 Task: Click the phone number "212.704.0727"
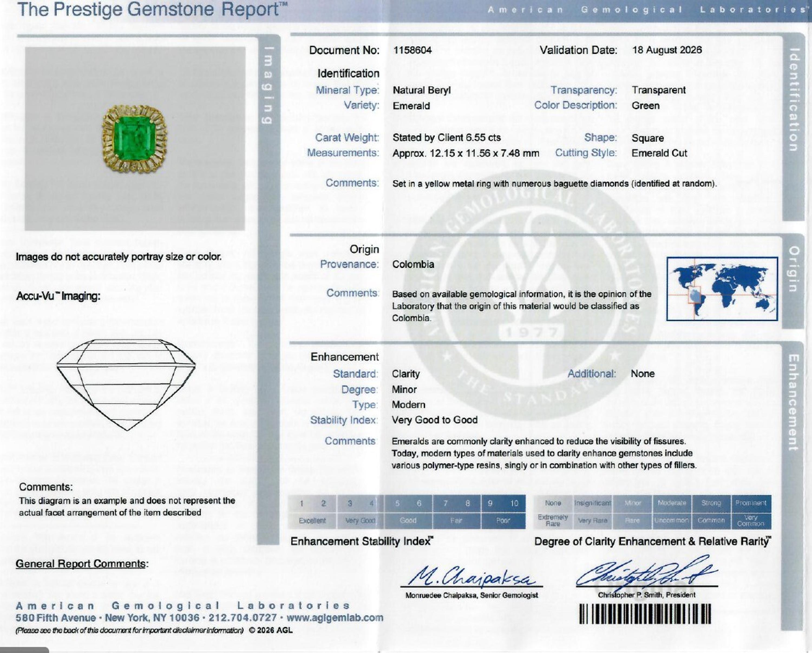click(243, 618)
